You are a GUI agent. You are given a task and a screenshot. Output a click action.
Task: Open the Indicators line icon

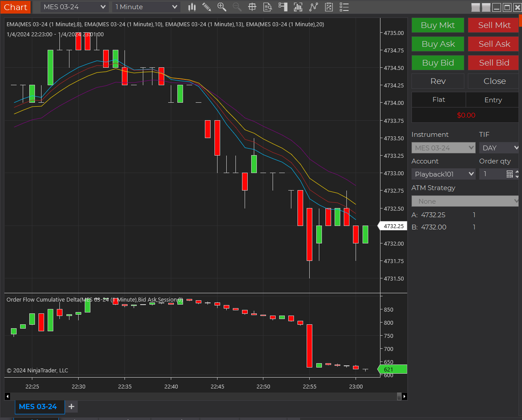(313, 7)
